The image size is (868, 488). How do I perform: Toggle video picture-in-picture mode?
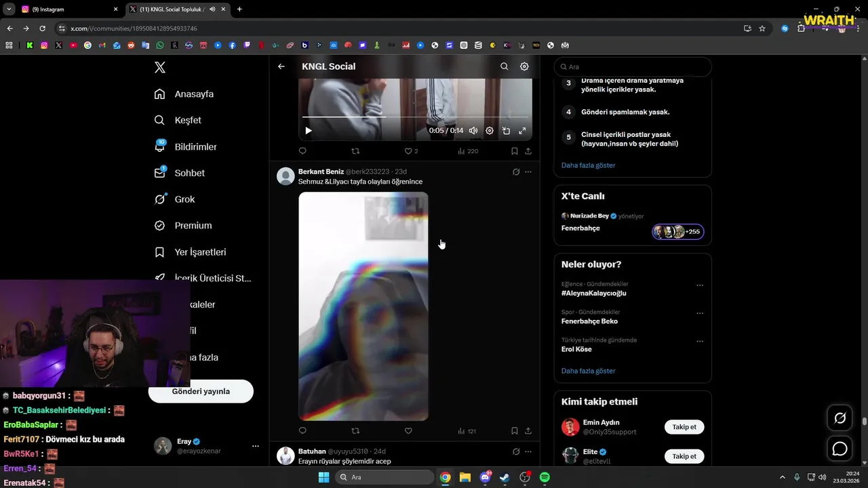pyautogui.click(x=506, y=131)
